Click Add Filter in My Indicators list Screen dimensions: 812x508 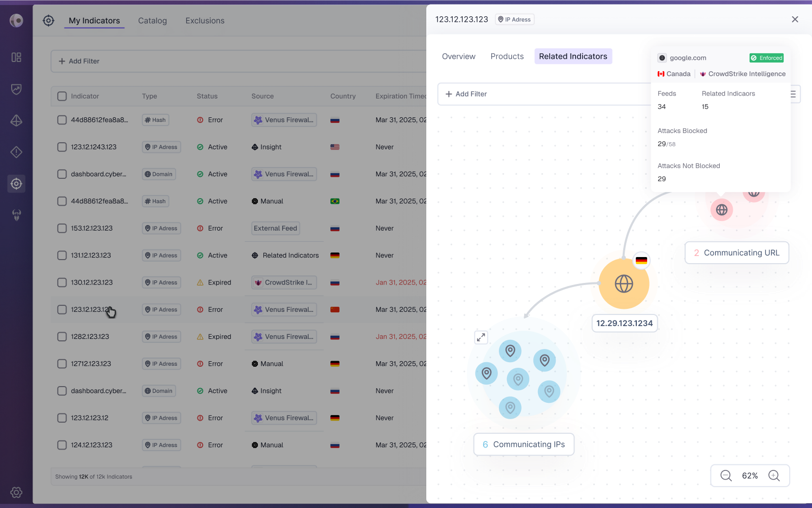pyautogui.click(x=79, y=61)
